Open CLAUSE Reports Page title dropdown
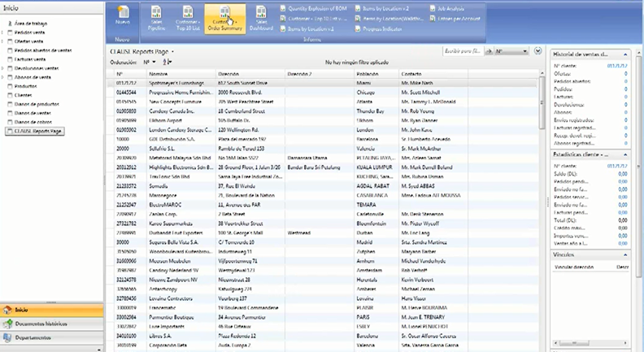 coord(172,52)
